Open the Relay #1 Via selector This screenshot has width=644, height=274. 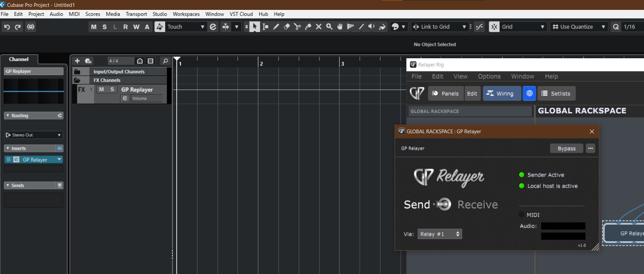pyautogui.click(x=439, y=234)
